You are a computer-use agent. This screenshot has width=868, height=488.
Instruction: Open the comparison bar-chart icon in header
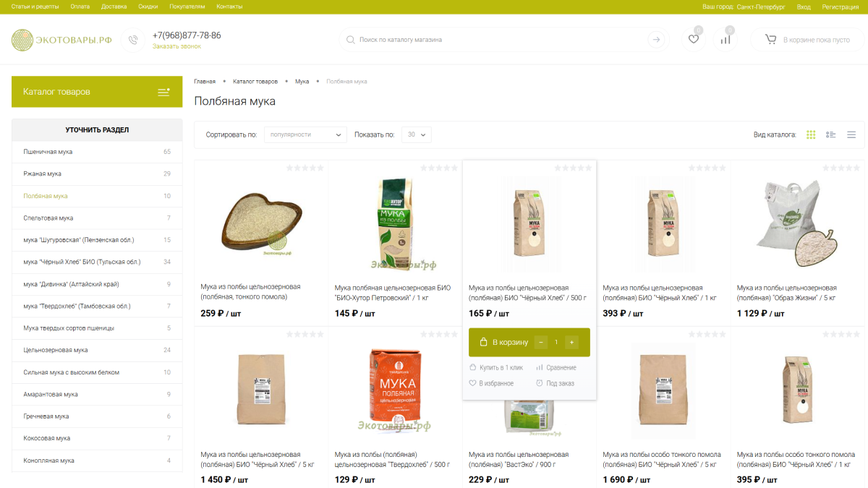[x=726, y=39]
